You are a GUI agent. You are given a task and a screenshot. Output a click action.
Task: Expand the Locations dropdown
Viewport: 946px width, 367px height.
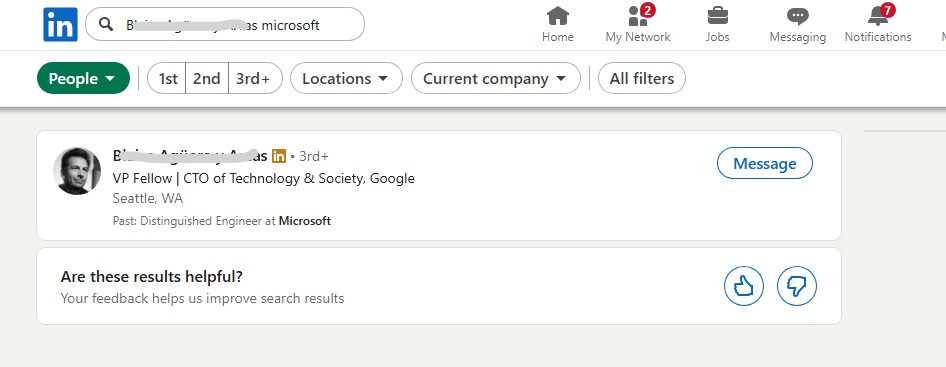(x=346, y=78)
